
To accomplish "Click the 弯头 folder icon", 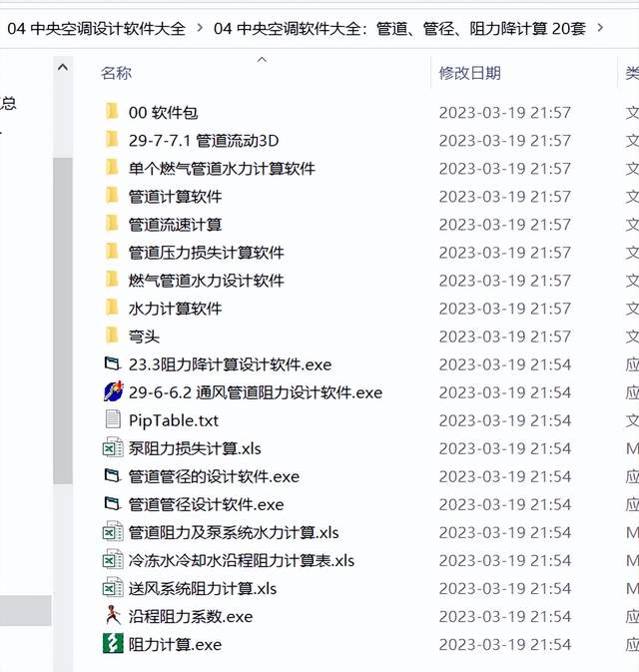I will click(112, 336).
